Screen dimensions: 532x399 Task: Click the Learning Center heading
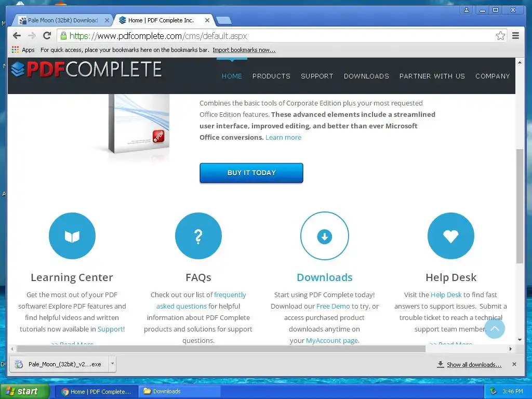(72, 277)
